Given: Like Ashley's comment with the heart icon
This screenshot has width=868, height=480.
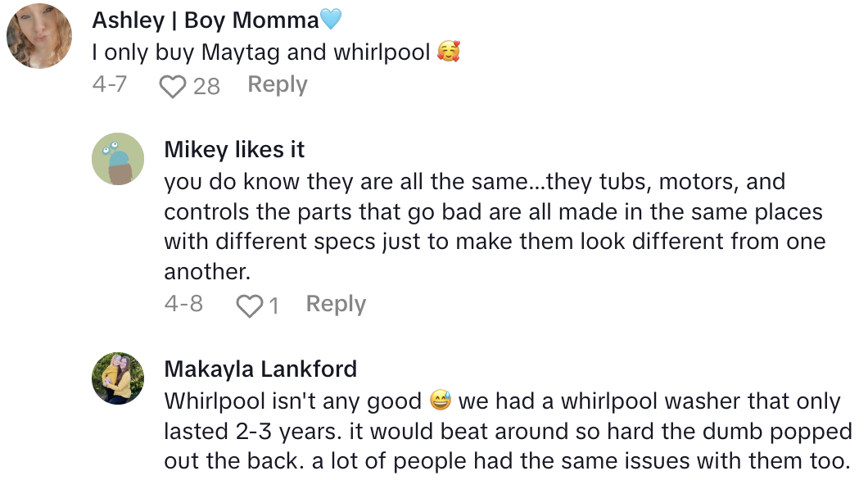Looking at the screenshot, I should [172, 86].
